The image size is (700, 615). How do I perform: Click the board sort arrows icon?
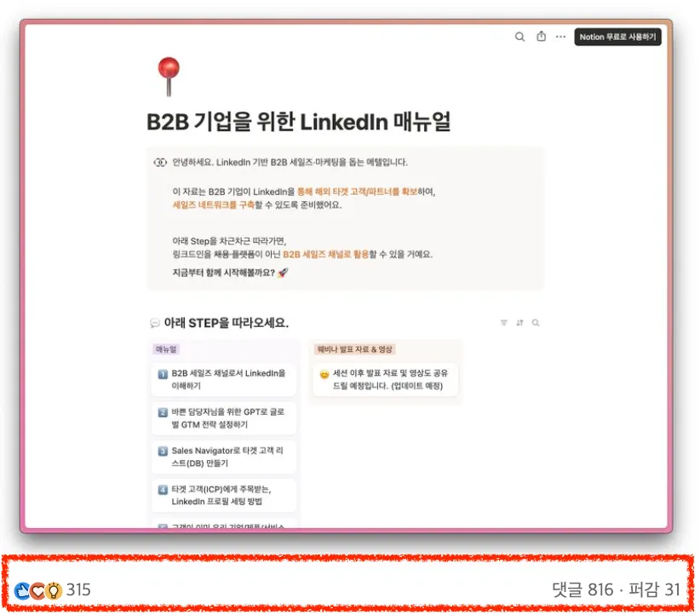519,323
